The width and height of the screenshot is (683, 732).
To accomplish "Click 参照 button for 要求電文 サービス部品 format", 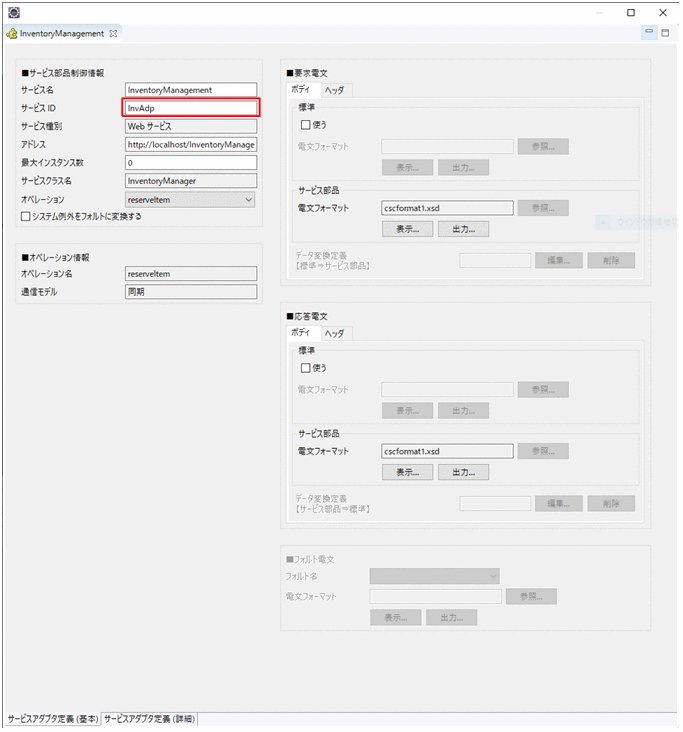I will (543, 208).
